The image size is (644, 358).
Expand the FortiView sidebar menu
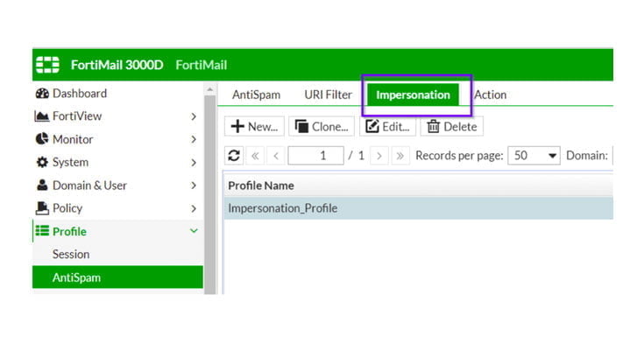(194, 116)
